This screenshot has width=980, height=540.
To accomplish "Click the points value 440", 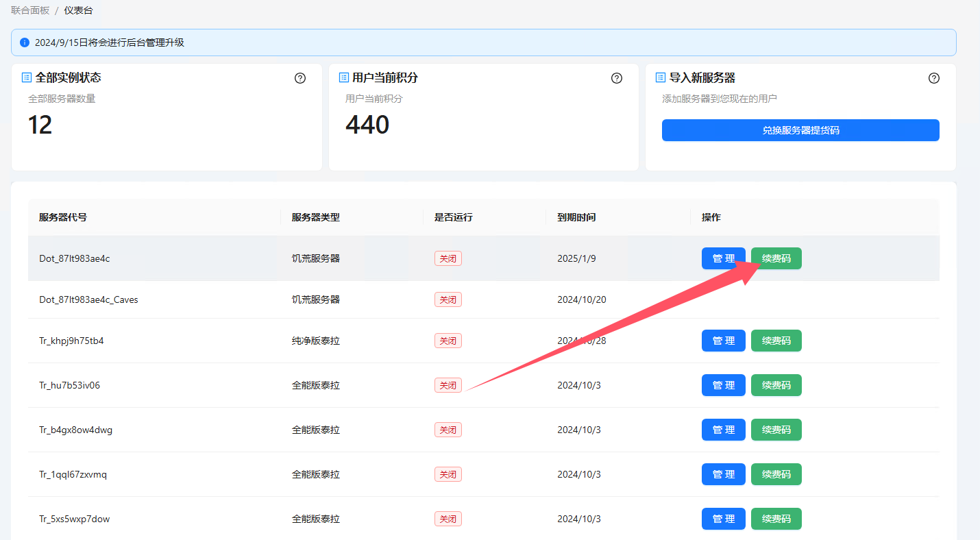I will tap(367, 125).
